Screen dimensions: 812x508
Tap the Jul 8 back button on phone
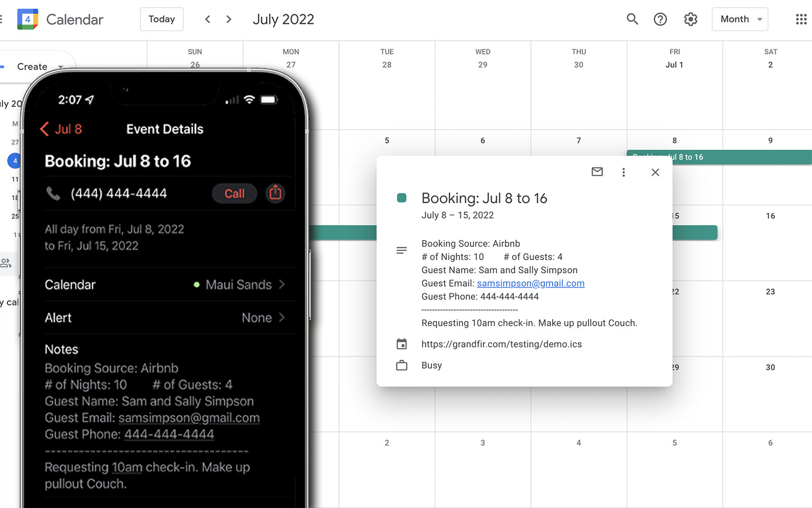(x=61, y=129)
